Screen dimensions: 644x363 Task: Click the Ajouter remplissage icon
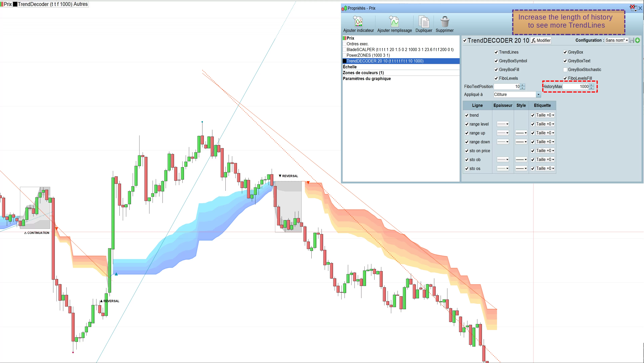pyautogui.click(x=394, y=22)
